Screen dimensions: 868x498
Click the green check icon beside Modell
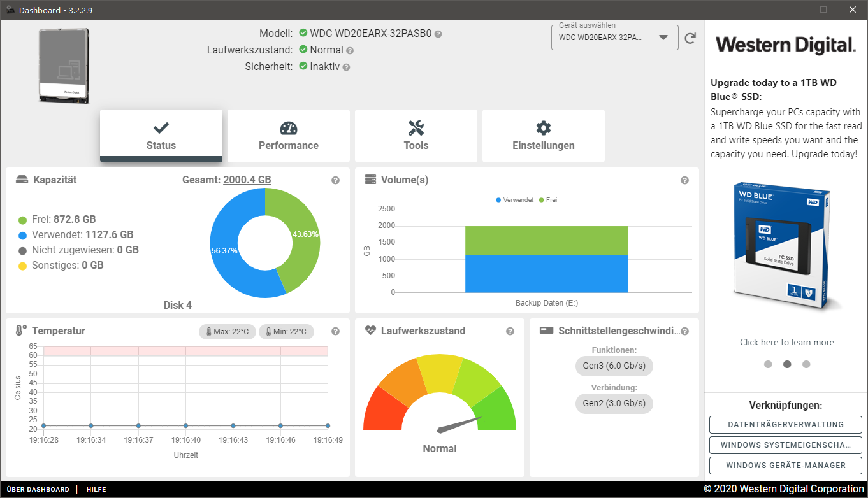click(303, 33)
